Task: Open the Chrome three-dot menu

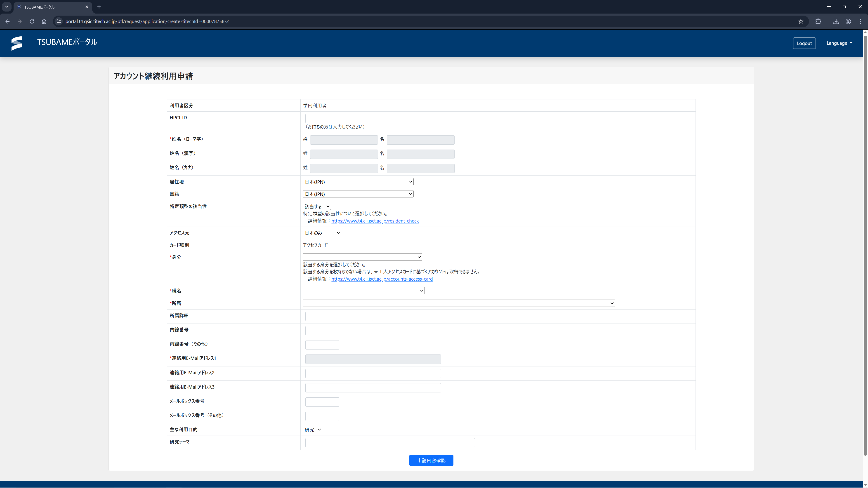Action: (x=860, y=21)
